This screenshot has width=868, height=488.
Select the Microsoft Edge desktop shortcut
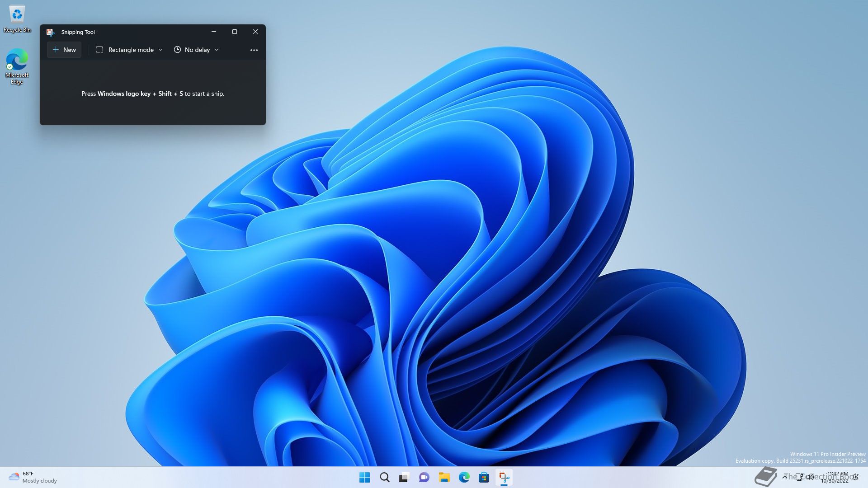(x=17, y=66)
